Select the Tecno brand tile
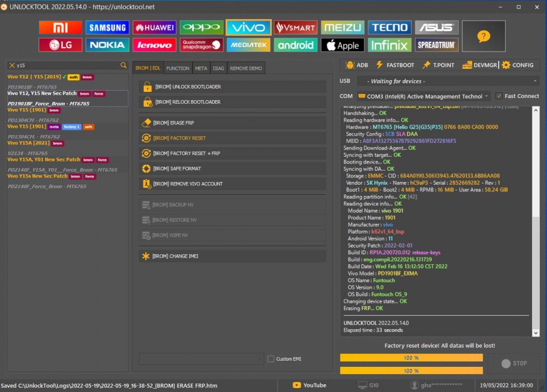547x392 pixels. pos(389,27)
